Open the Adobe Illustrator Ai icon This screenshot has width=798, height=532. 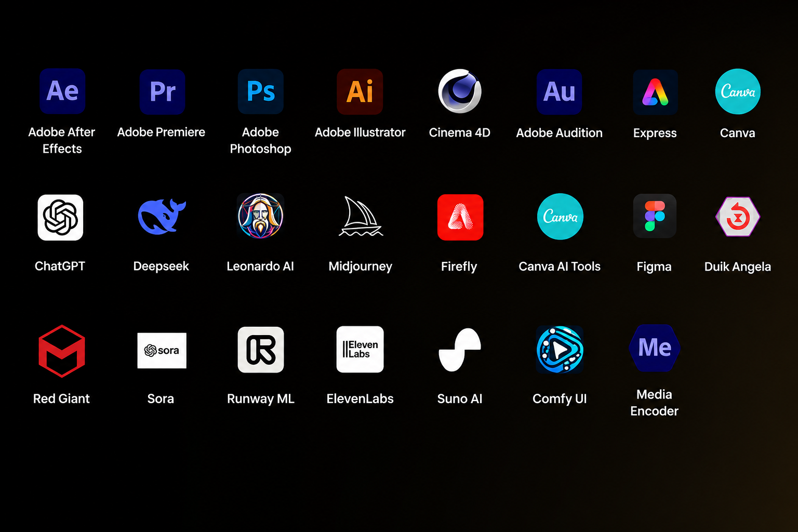(x=360, y=91)
